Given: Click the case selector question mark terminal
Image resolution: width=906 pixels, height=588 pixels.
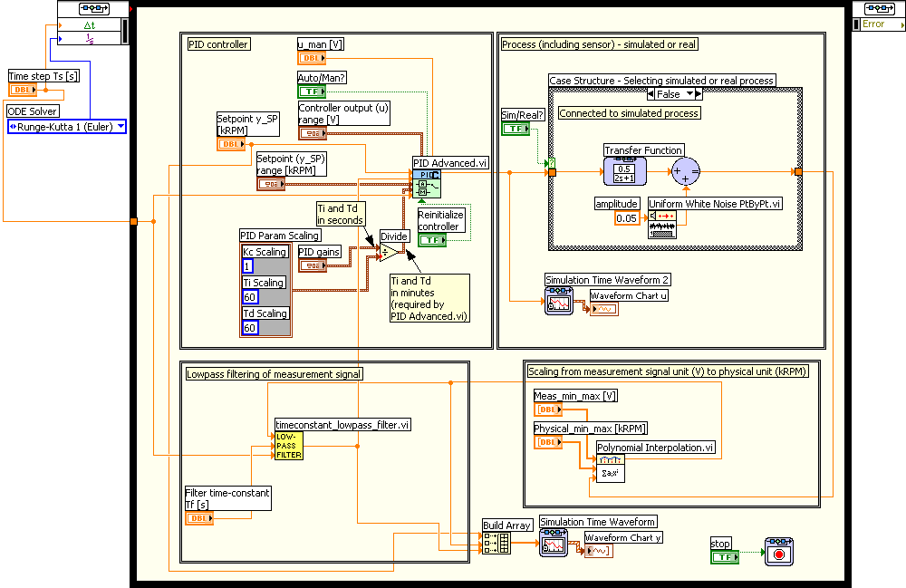Looking at the screenshot, I should coord(552,163).
